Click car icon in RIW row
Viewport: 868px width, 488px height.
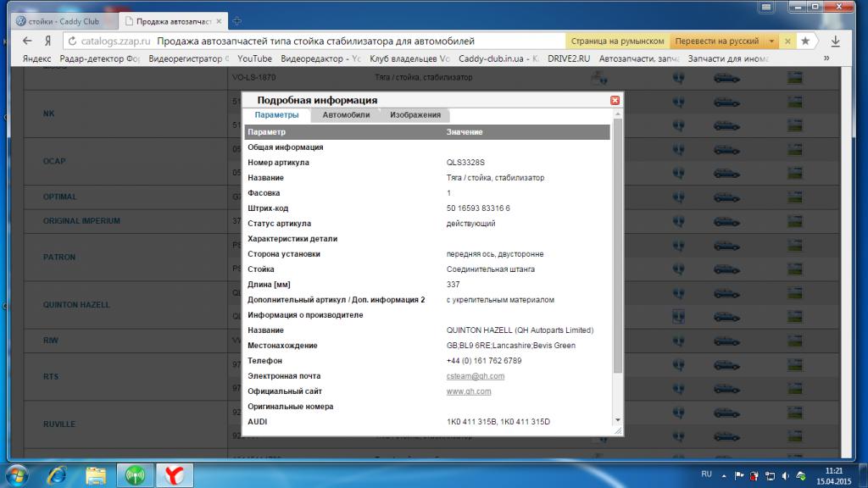click(x=726, y=341)
